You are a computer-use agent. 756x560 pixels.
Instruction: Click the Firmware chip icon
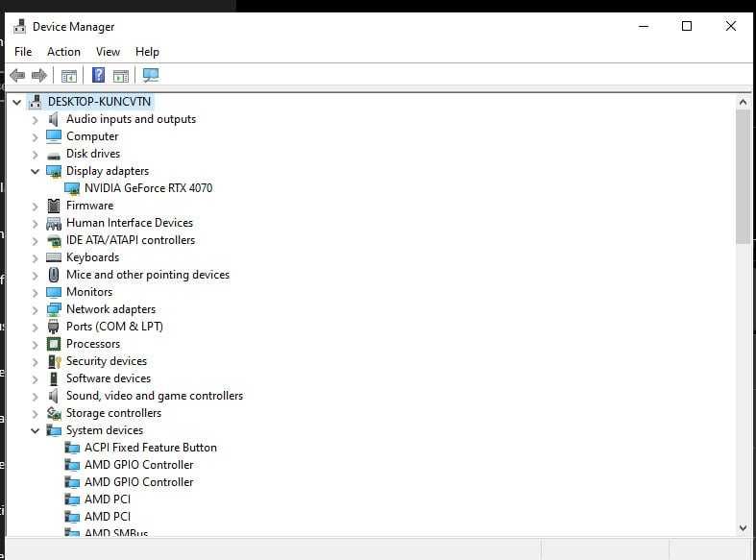[54, 206]
